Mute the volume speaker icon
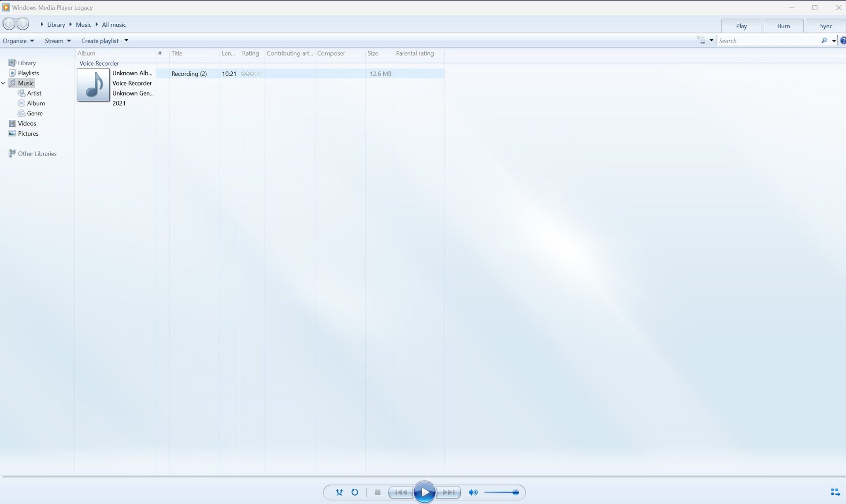This screenshot has height=504, width=846. pyautogui.click(x=473, y=493)
